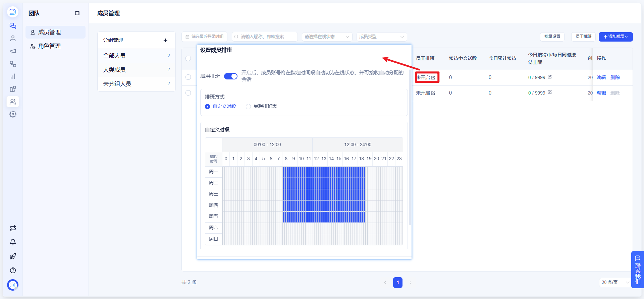Open the 20 条/页 page size dropdown

pos(615,282)
